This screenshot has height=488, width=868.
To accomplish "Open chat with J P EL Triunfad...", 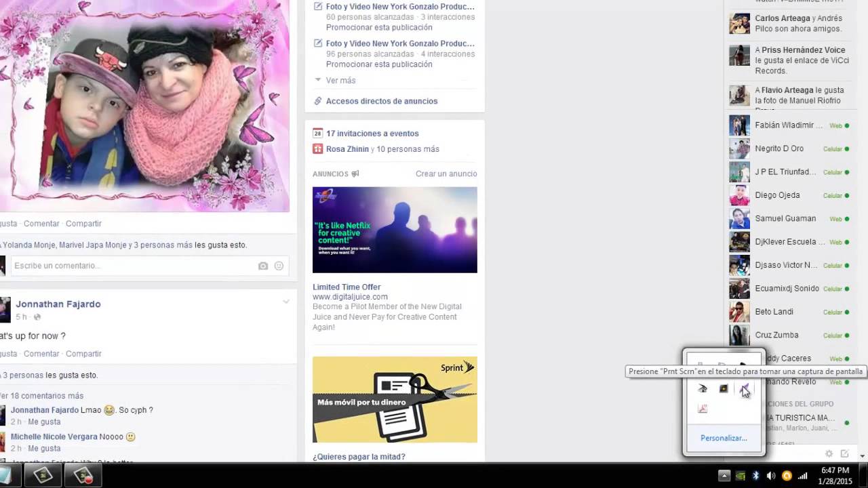I will [x=789, y=172].
